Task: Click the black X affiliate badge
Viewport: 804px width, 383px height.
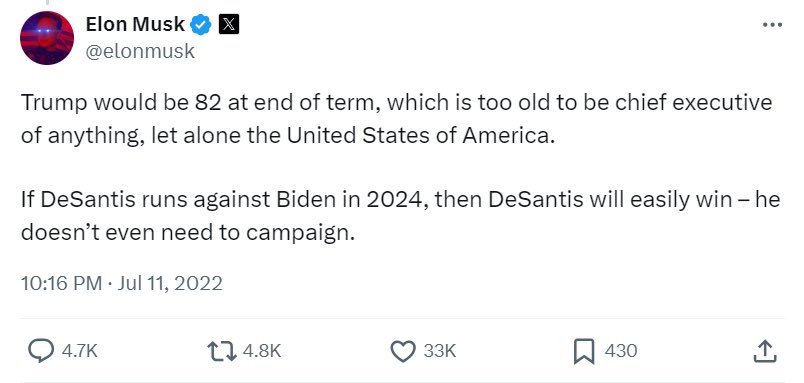Action: (x=229, y=24)
